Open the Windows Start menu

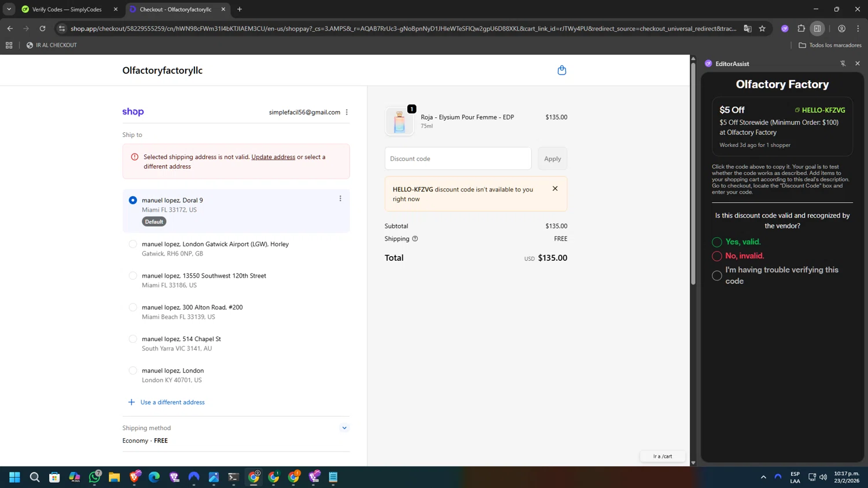click(14, 477)
